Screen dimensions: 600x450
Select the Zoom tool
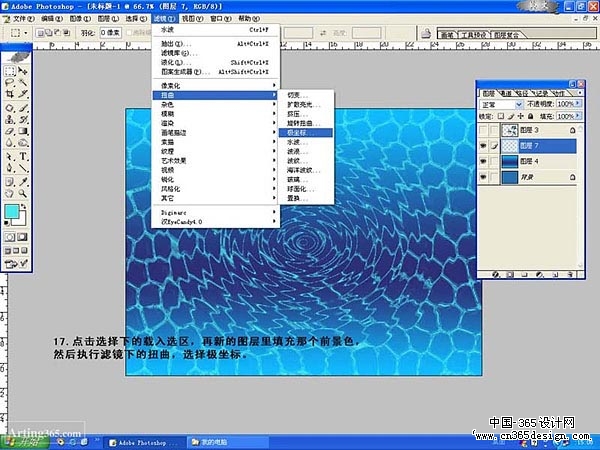[x=23, y=194]
